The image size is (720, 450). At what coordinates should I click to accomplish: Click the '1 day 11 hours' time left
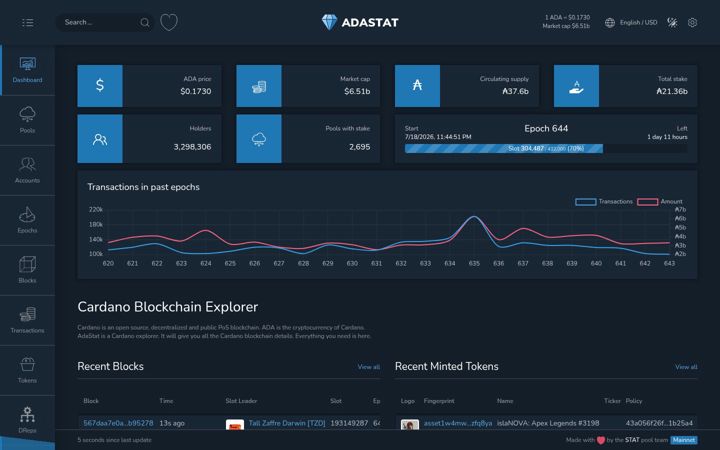point(667,137)
